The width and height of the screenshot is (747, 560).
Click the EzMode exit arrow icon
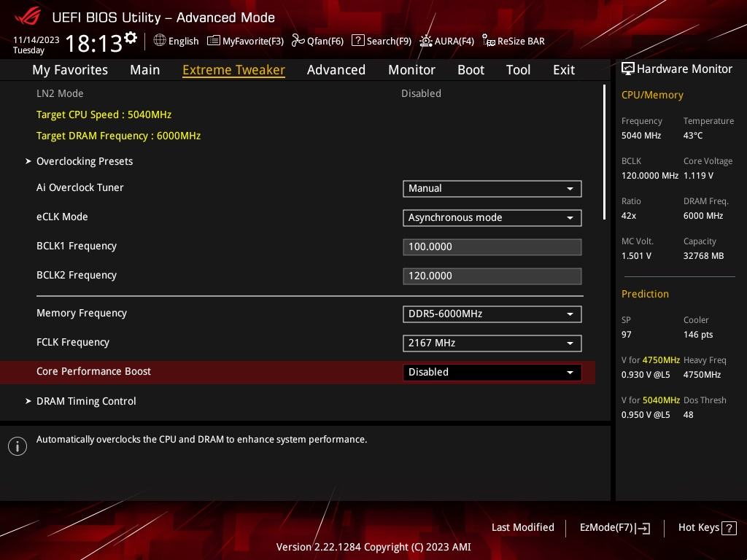click(643, 528)
